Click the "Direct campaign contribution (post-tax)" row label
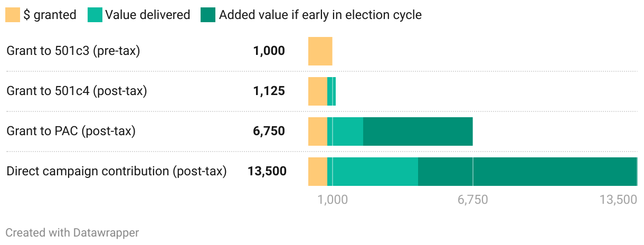This screenshot has width=644, height=245. 116,171
